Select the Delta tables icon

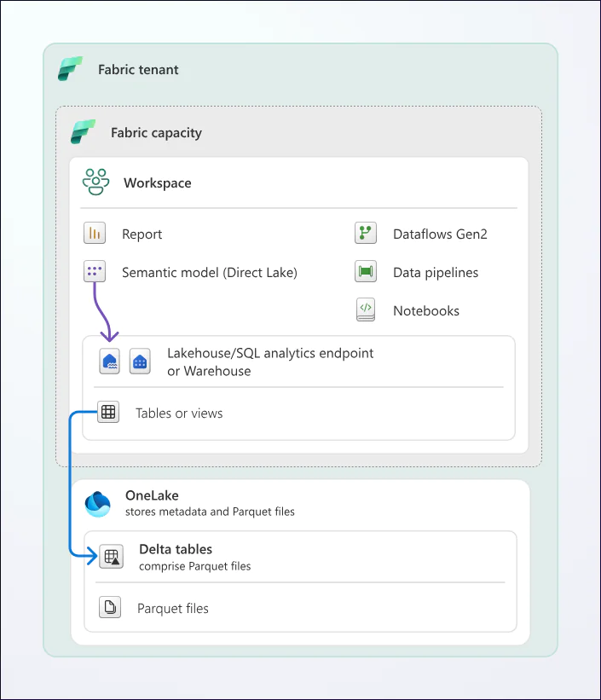111,557
